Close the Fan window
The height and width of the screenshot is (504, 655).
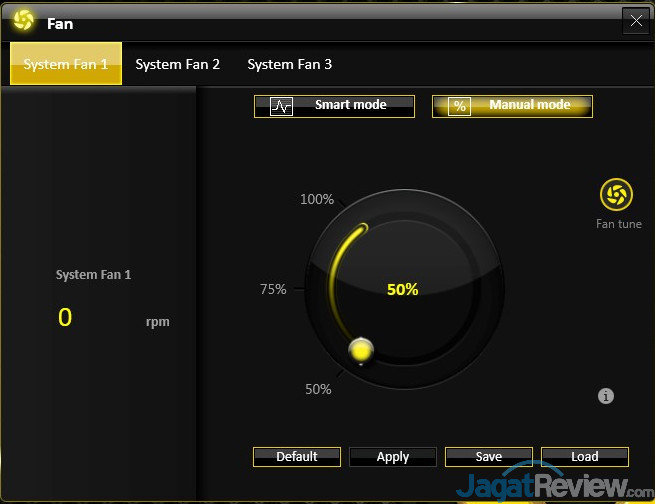coord(636,20)
